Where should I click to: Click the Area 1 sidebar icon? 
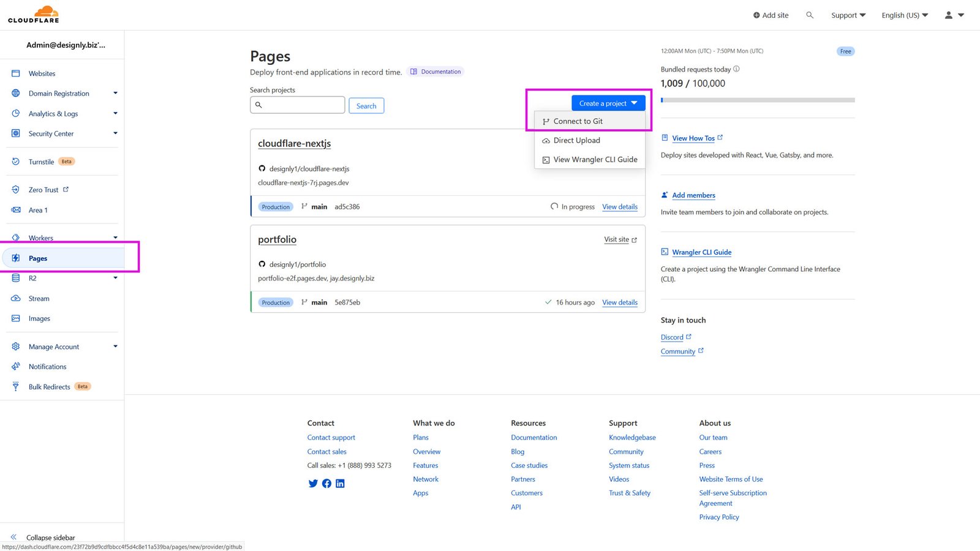pyautogui.click(x=15, y=210)
